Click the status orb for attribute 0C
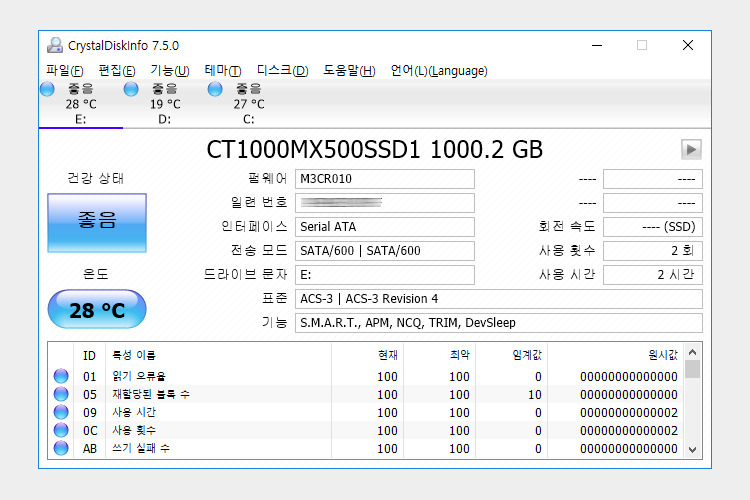Viewport: 750px width, 500px height. coord(61,430)
